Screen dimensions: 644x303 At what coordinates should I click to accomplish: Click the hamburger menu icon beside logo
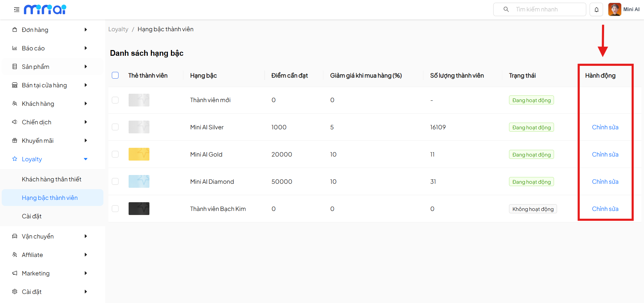(16, 10)
